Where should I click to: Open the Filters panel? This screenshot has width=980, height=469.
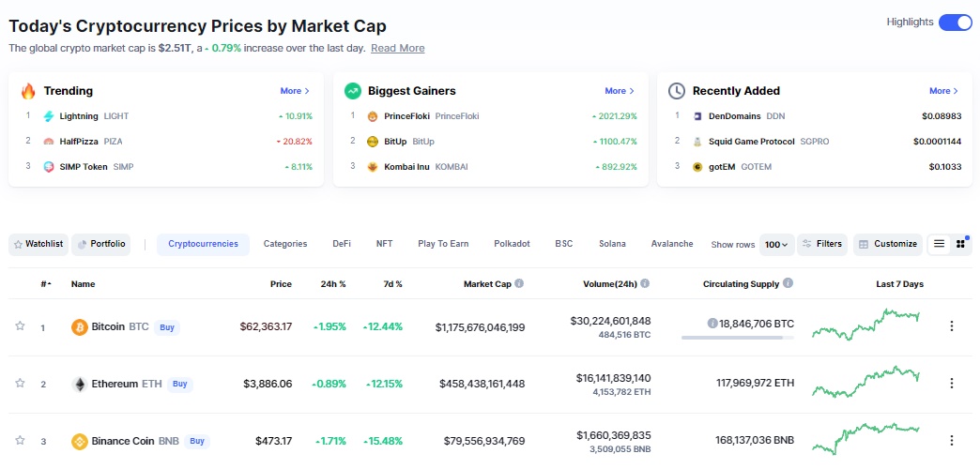click(x=822, y=244)
